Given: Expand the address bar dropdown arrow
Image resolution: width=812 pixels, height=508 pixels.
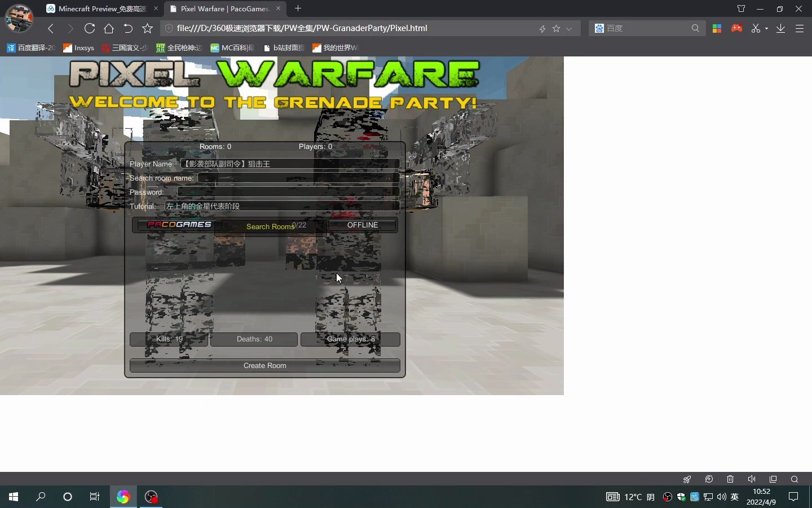Looking at the screenshot, I should pyautogui.click(x=569, y=28).
